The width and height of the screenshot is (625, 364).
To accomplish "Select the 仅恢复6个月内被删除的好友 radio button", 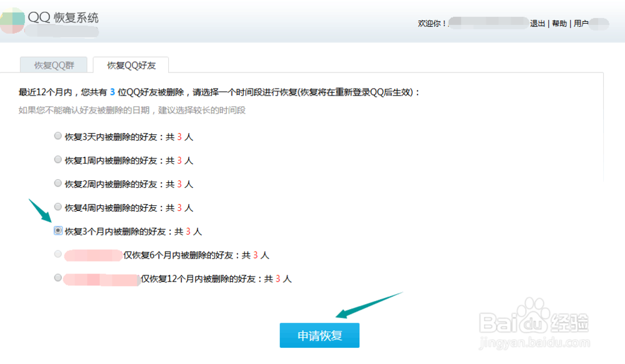I will coord(57,254).
